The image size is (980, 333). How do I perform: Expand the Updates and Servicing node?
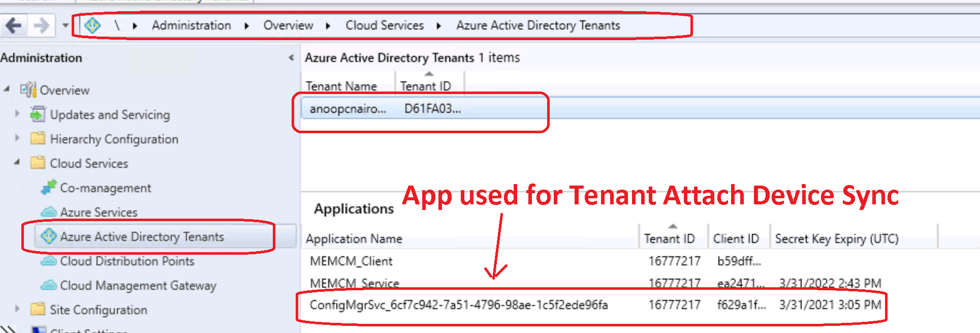pyautogui.click(x=17, y=113)
